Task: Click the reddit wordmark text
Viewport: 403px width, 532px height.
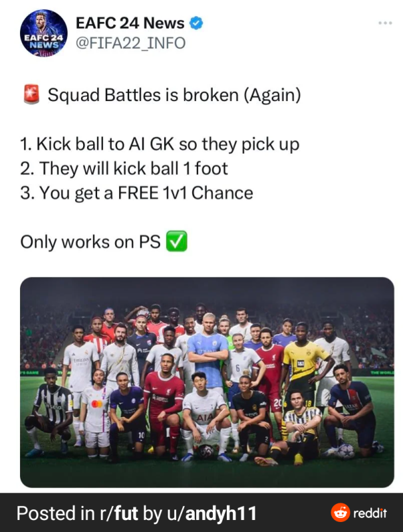Action: tap(370, 513)
